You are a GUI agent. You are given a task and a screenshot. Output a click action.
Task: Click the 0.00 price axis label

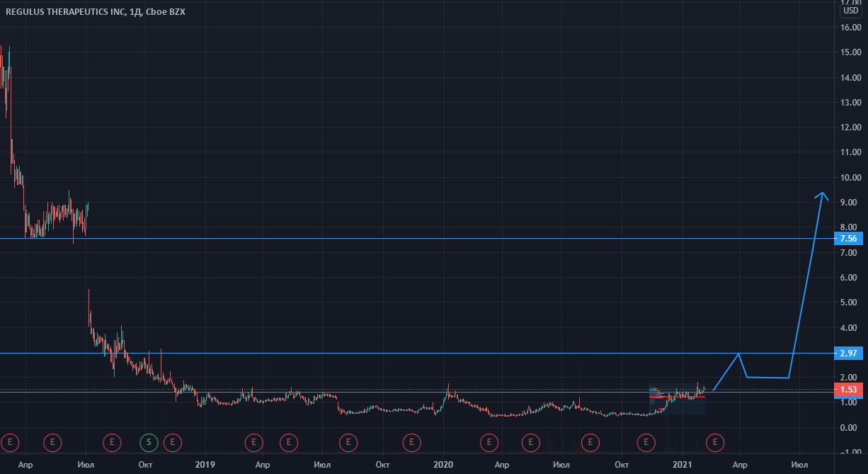pyautogui.click(x=850, y=427)
